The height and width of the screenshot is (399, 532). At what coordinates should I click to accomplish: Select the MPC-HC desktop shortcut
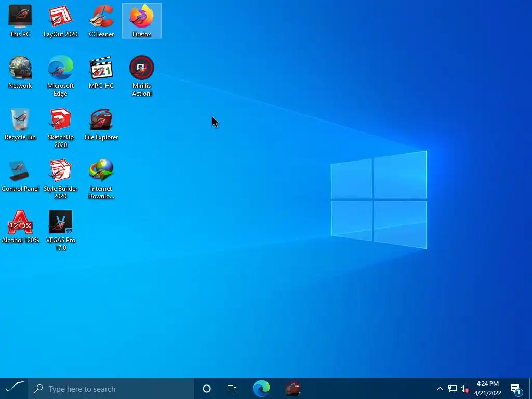pos(101,72)
